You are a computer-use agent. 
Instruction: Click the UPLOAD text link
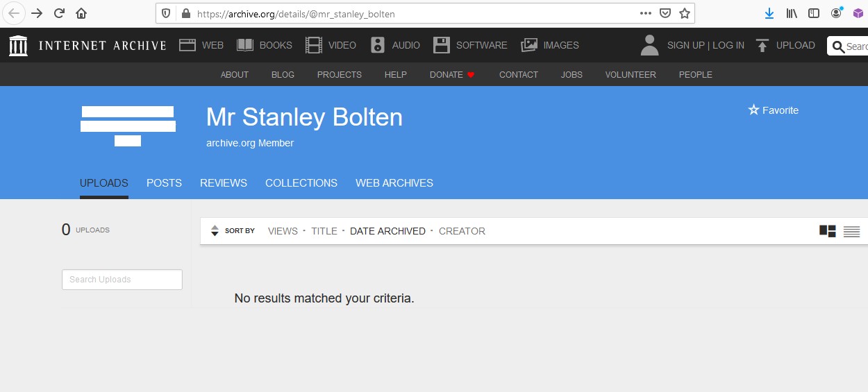(796, 45)
